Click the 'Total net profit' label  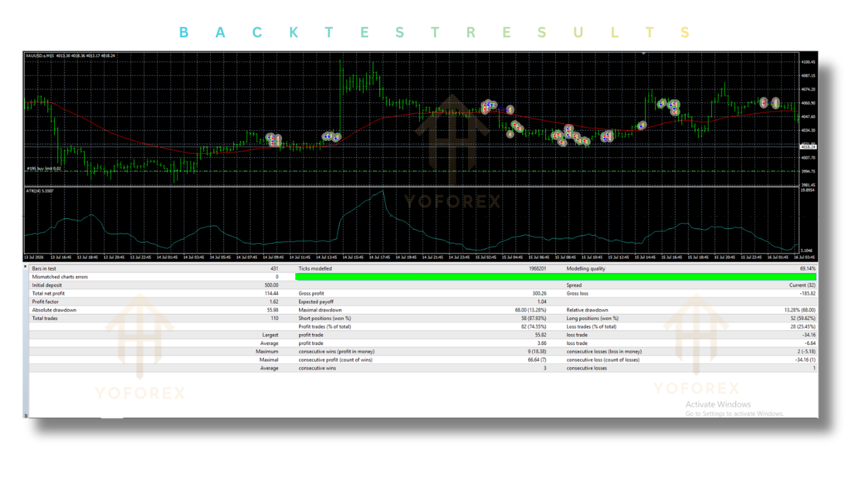click(x=48, y=293)
